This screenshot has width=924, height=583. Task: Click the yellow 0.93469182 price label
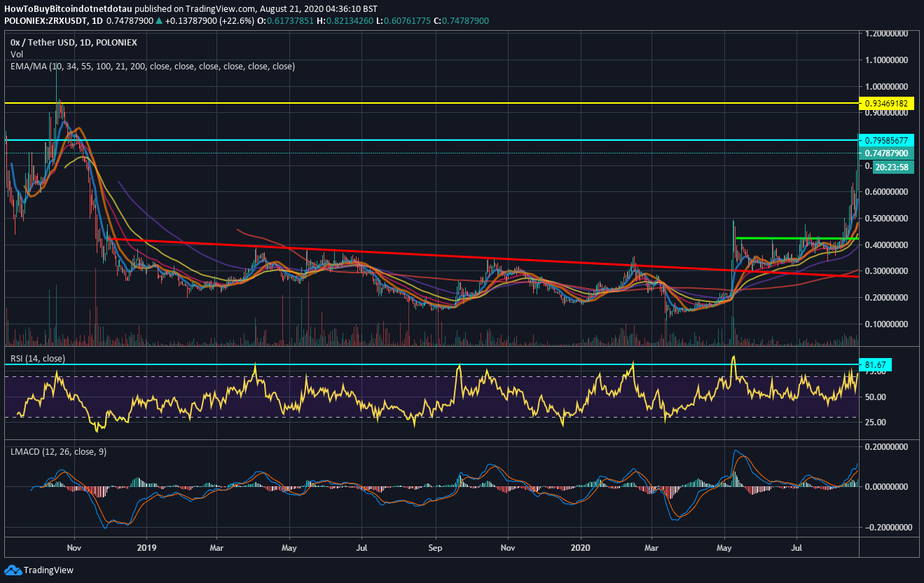(886, 103)
